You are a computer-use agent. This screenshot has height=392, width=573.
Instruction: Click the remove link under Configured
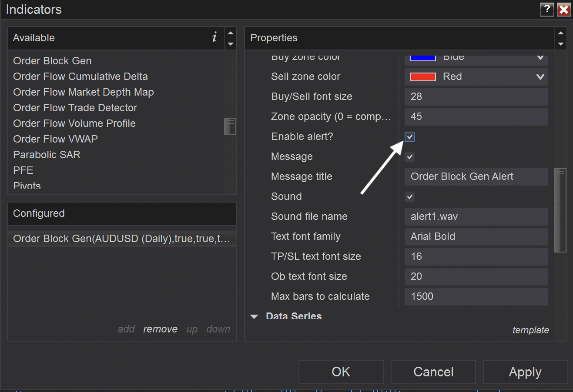[160, 329]
